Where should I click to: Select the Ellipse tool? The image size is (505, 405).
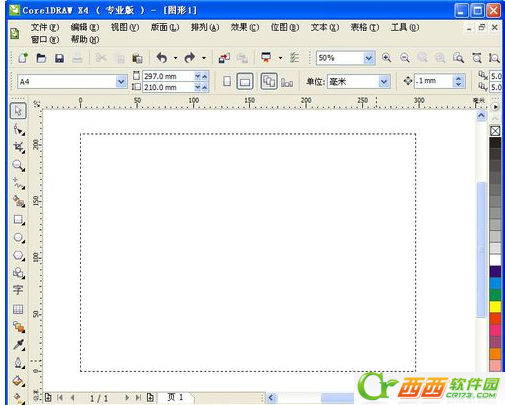coord(18,238)
